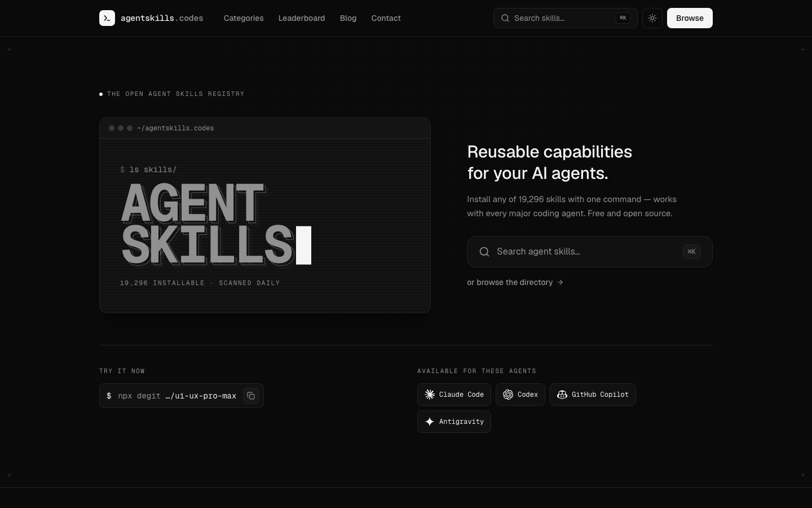Screen dimensions: 812x508
Task: Click the TRY IT NOW label
Action: [122, 371]
